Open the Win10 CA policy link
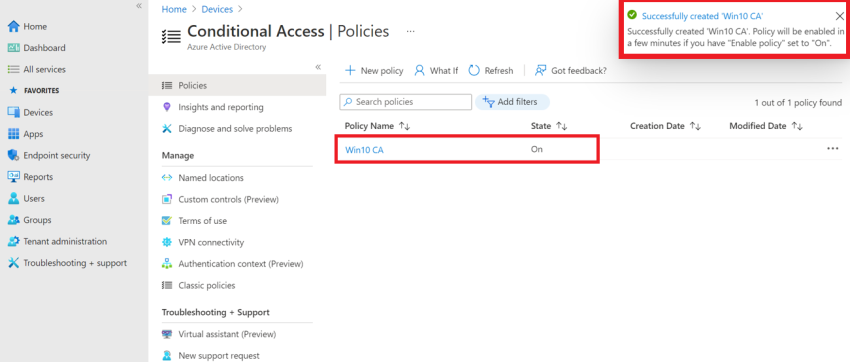Screen dimensions: 850x362 click(364, 150)
